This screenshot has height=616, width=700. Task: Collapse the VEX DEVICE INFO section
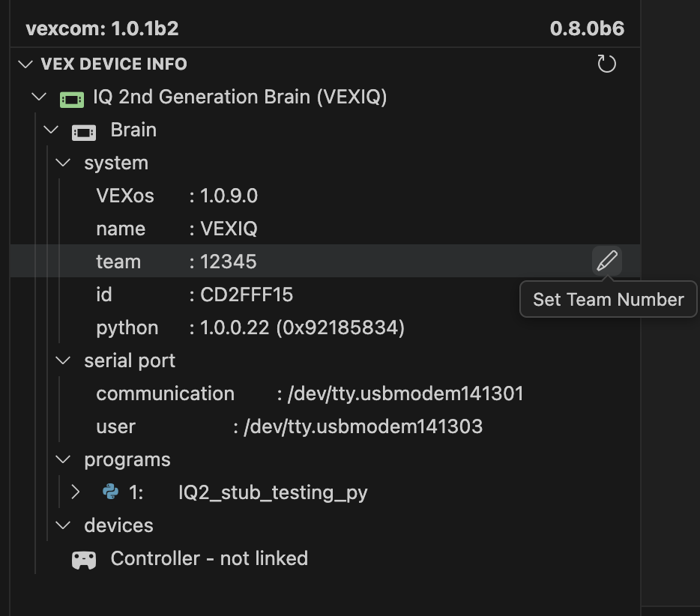(23, 64)
